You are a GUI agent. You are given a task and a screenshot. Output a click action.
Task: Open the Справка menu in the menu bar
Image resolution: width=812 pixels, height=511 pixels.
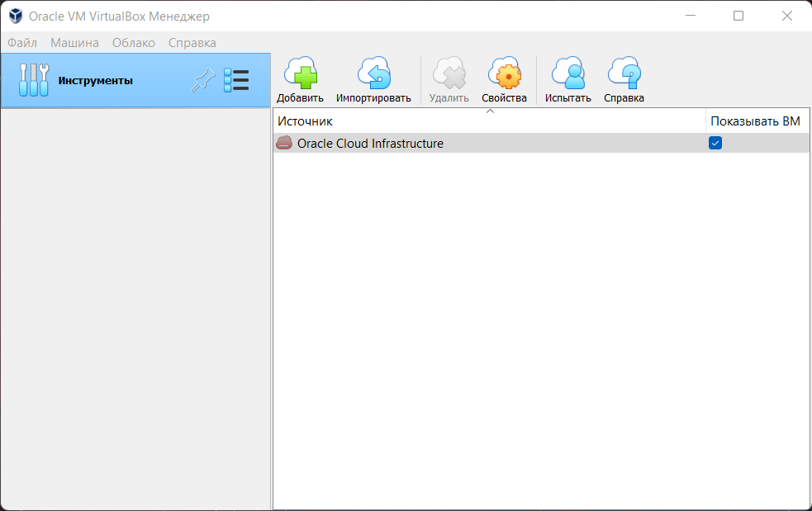point(192,42)
